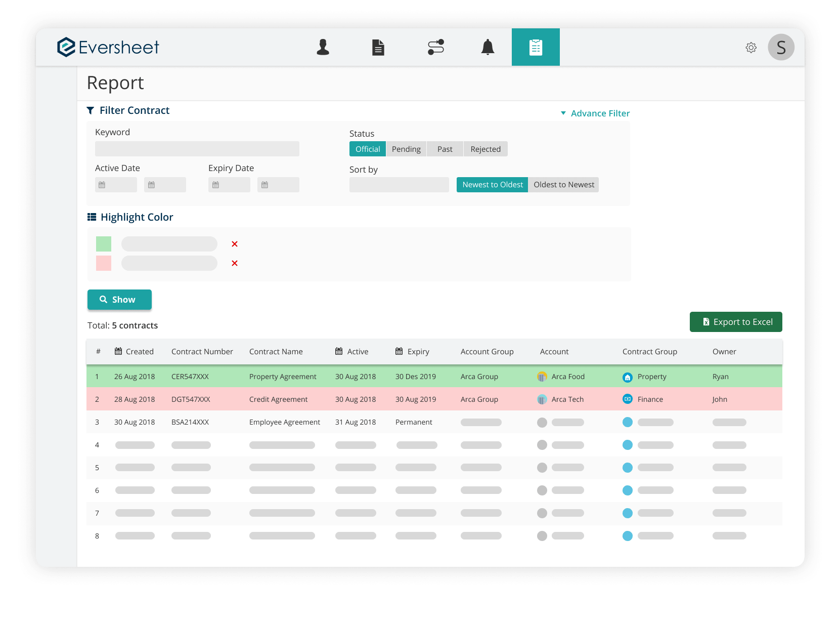Click the Eversheet logo
This screenshot has height=623, width=840.
click(108, 47)
